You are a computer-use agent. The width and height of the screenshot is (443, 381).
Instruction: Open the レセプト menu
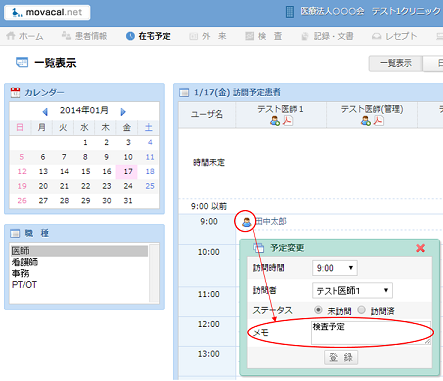pos(395,36)
